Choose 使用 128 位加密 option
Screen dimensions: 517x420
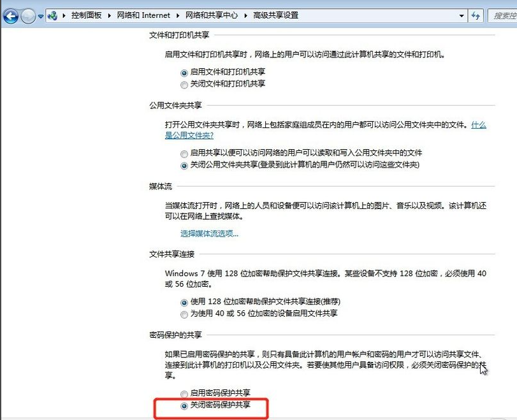[x=184, y=302]
